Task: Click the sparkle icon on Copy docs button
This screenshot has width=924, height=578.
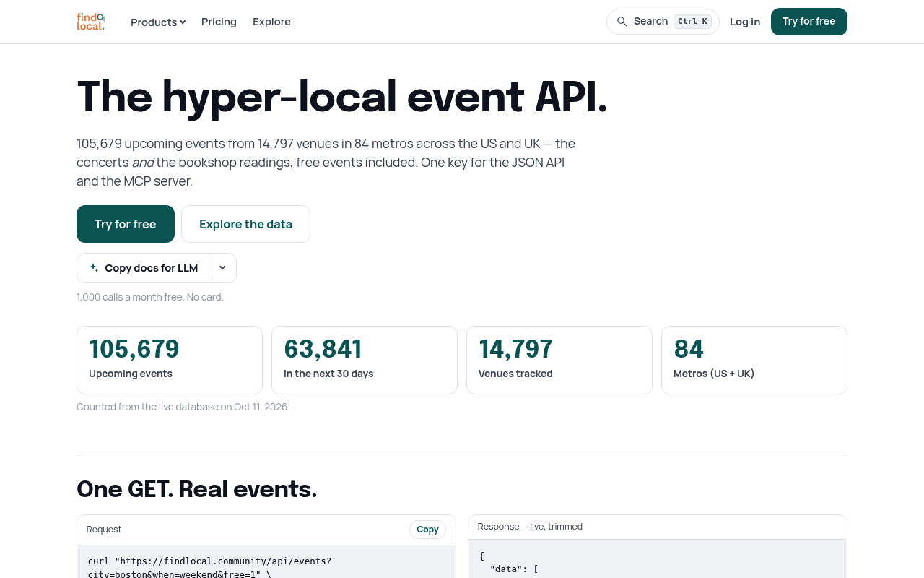Action: [94, 268]
